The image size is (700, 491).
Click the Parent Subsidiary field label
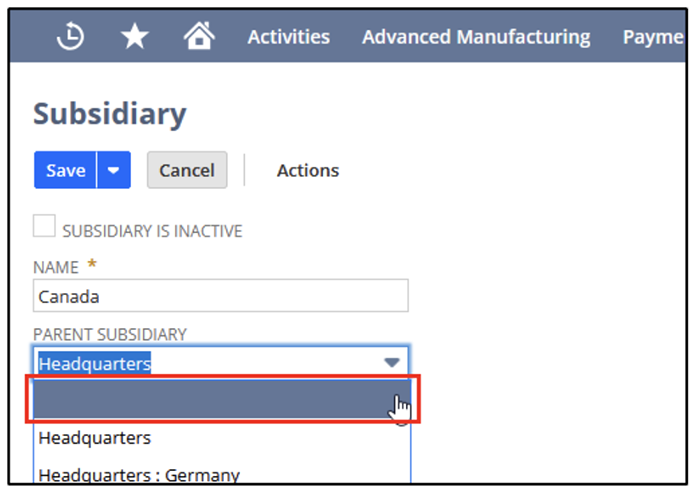coord(110,333)
